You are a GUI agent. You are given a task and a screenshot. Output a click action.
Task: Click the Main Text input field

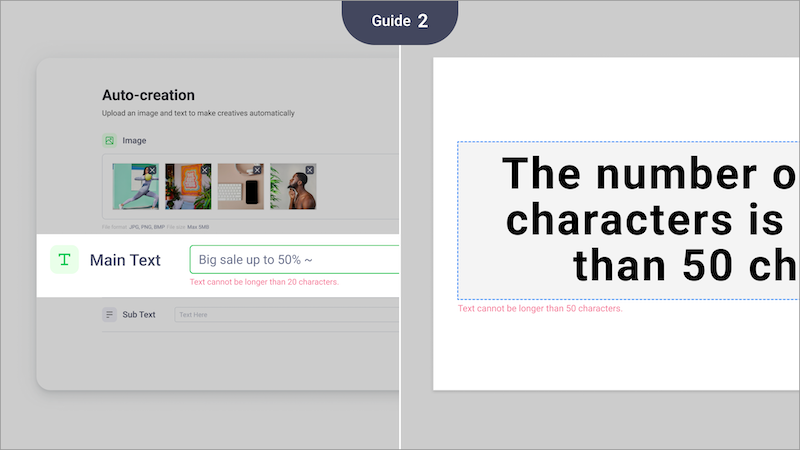pyautogui.click(x=294, y=260)
